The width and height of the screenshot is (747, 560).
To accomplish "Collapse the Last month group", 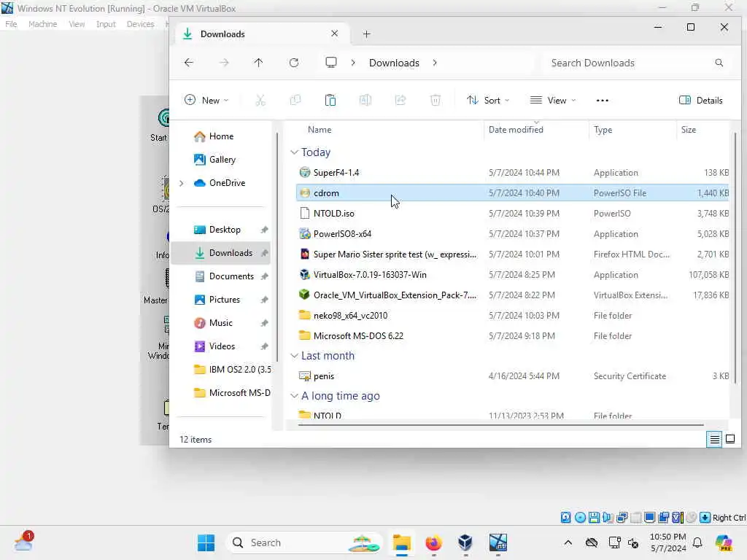I will coord(295,356).
